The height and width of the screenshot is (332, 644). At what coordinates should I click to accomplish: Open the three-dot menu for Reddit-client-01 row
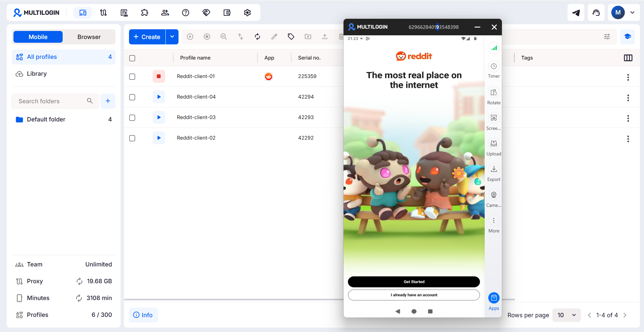(628, 77)
